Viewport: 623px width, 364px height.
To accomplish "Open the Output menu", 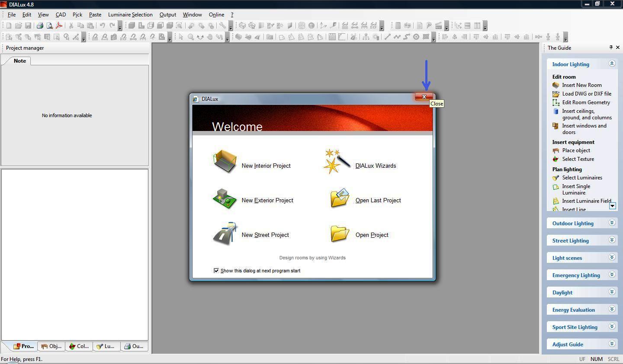I will (168, 15).
